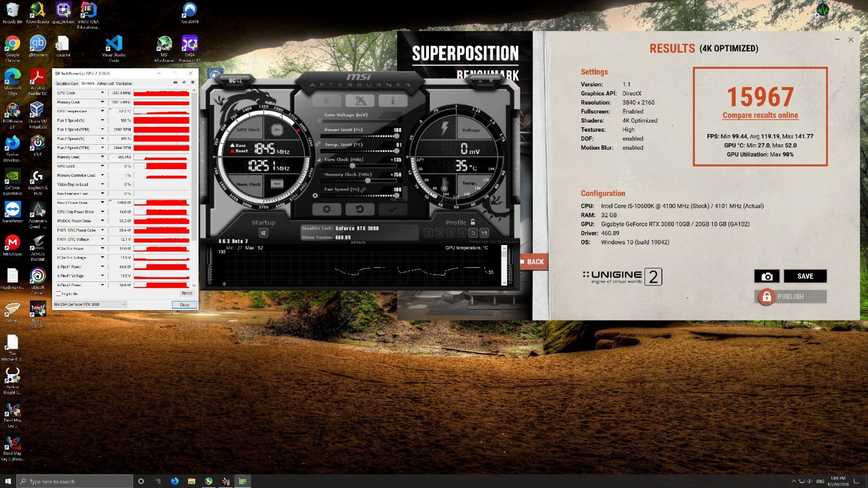Open GPU Clock sensor dropdown

point(102,93)
